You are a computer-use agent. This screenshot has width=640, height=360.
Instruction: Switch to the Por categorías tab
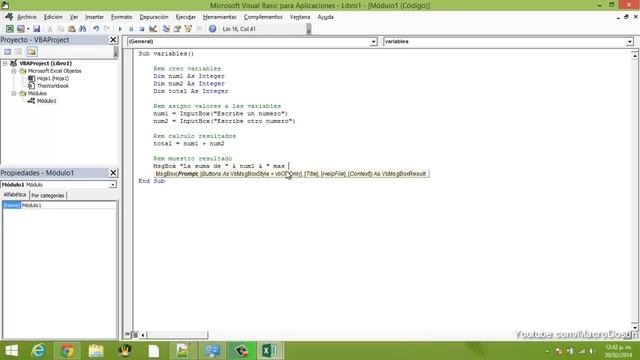click(x=48, y=196)
